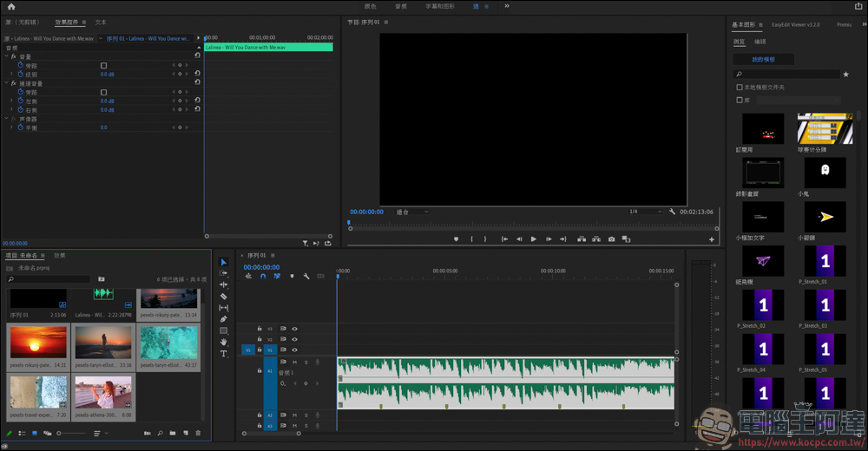Expand the 平衡 parameter

[x=11, y=127]
